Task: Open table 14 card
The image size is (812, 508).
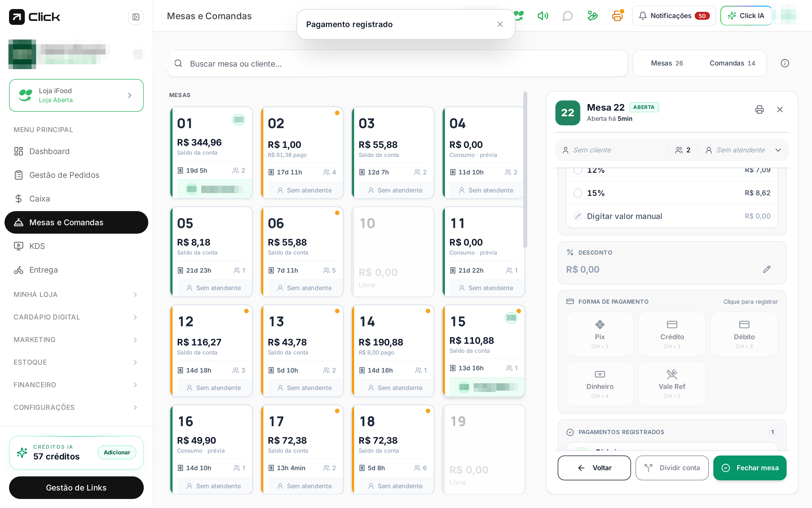Action: (x=393, y=351)
